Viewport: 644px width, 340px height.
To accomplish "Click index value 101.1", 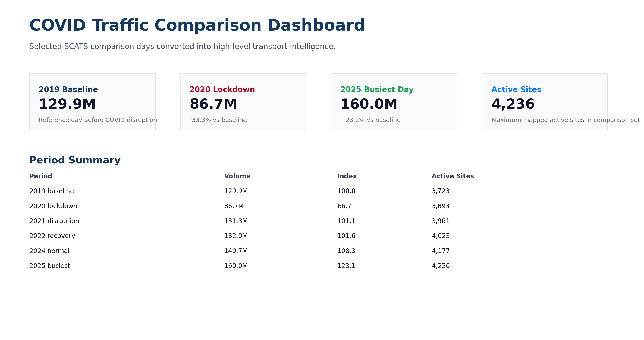I will (346, 221).
